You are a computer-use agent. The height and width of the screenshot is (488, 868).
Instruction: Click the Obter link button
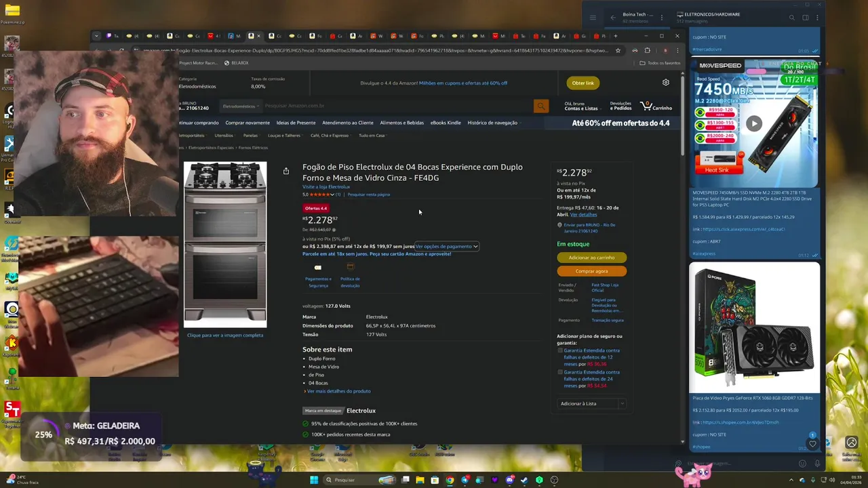click(x=583, y=83)
